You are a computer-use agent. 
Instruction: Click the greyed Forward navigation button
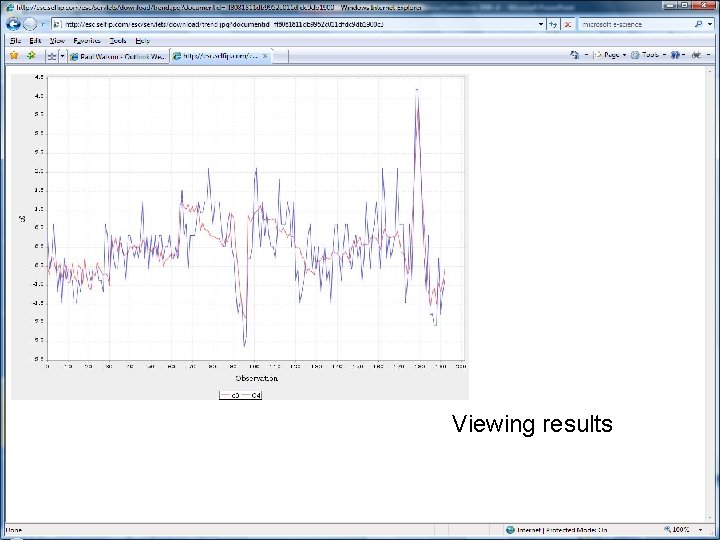[x=30, y=24]
